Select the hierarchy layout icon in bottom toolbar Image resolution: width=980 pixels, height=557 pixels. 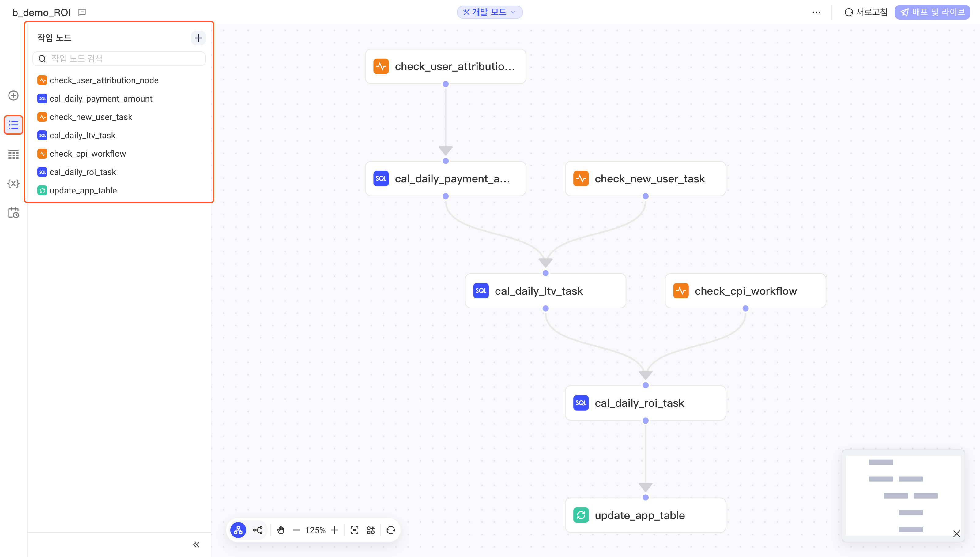point(238,530)
